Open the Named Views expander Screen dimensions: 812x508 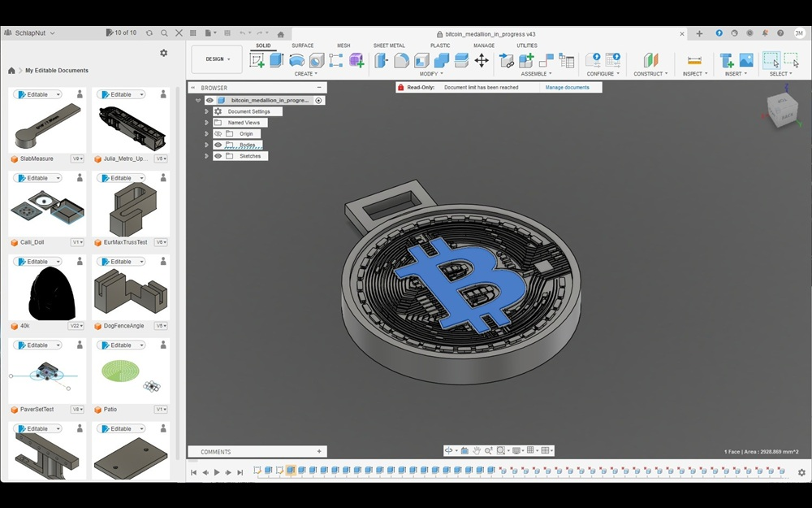click(x=206, y=122)
